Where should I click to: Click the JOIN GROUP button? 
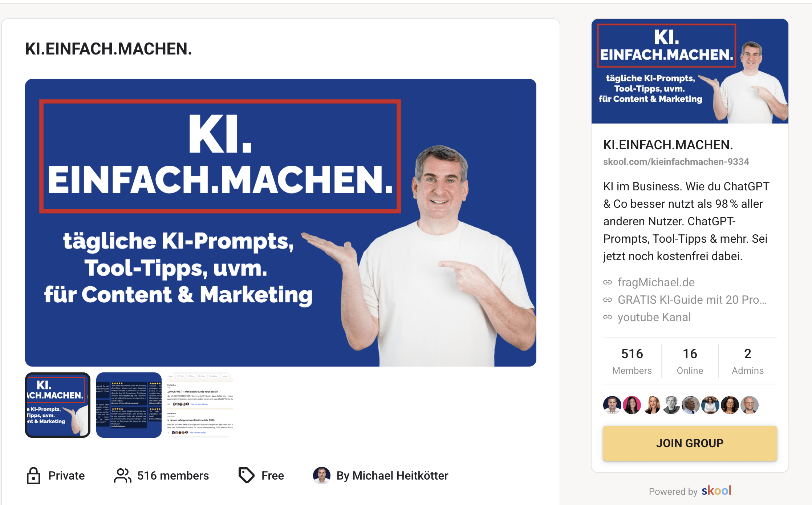pyautogui.click(x=690, y=443)
